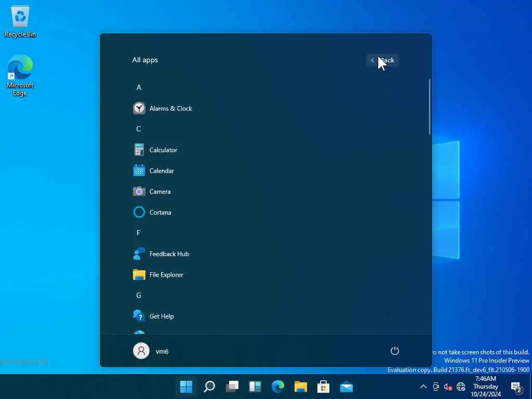Screen dimensions: 532x399
Task: Open Task View on the taskbar
Action: click(232, 387)
